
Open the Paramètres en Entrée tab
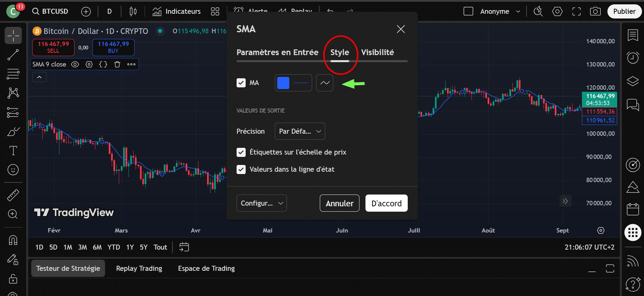click(277, 52)
